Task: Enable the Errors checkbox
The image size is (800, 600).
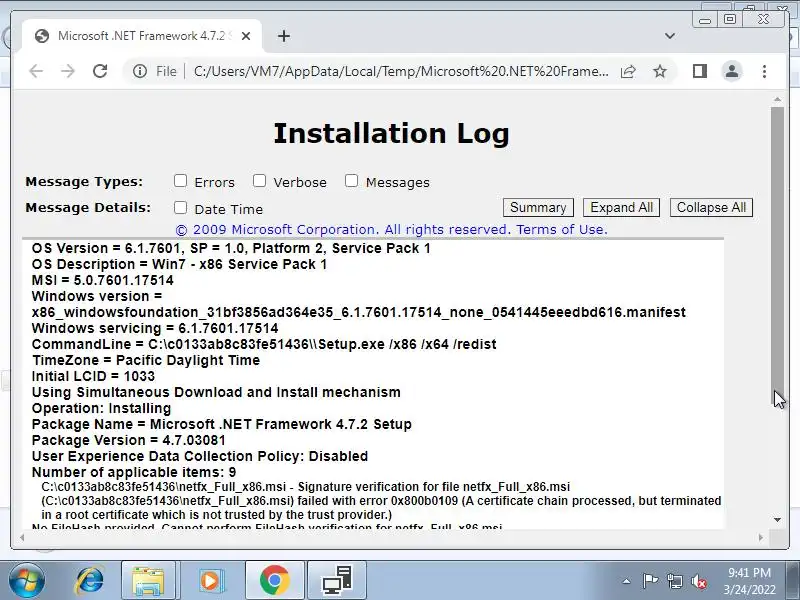Action: tap(180, 181)
